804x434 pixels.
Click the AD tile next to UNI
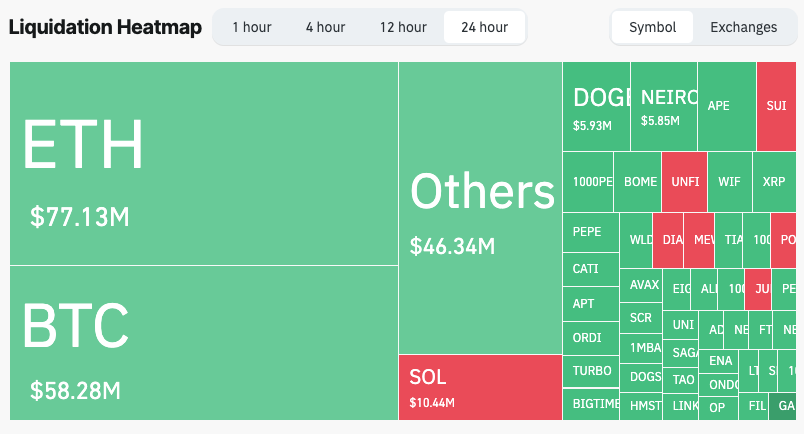[x=711, y=329]
